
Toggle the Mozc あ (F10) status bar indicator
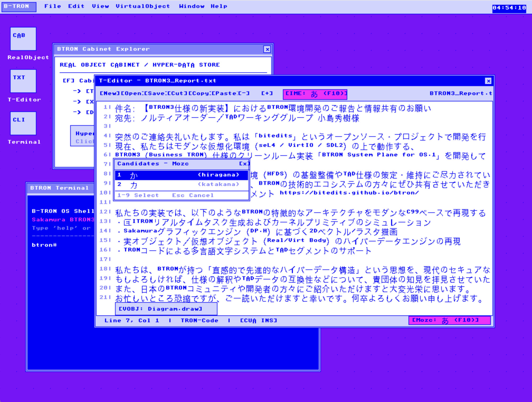coord(450,320)
